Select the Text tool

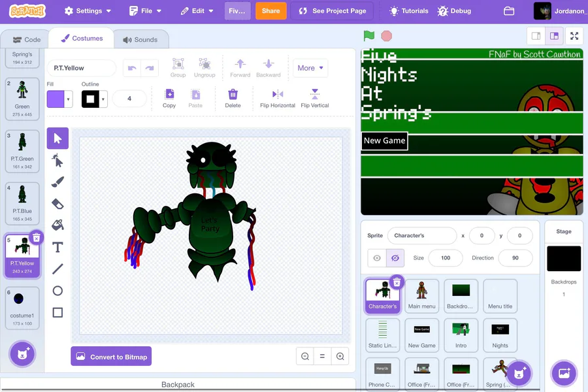tap(57, 247)
